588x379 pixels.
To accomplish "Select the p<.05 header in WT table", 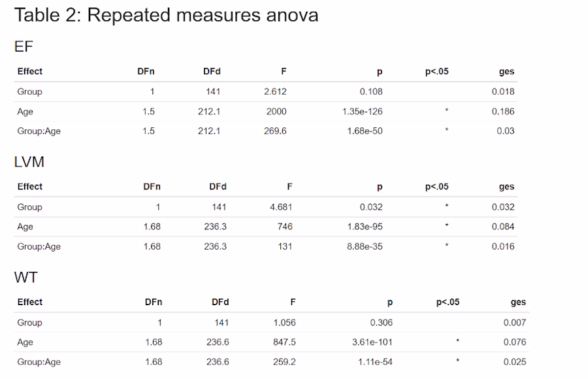I will tap(448, 302).
